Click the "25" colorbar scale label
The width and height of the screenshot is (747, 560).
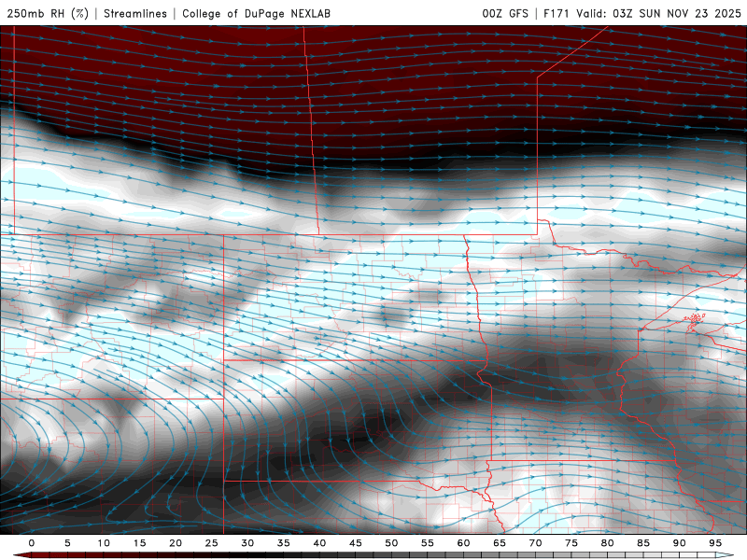pyautogui.click(x=212, y=543)
